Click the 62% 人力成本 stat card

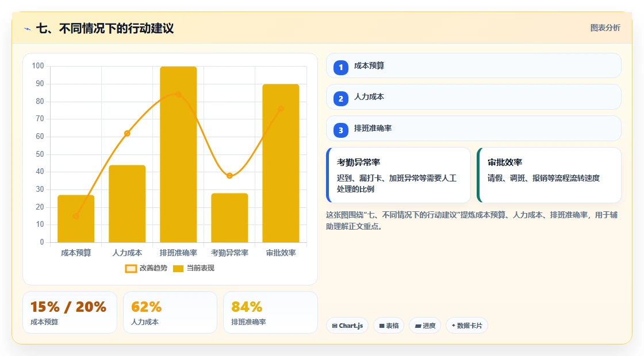170,312
